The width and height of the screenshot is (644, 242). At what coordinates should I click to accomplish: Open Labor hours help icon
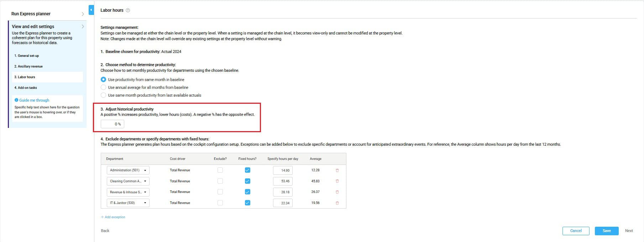click(128, 10)
